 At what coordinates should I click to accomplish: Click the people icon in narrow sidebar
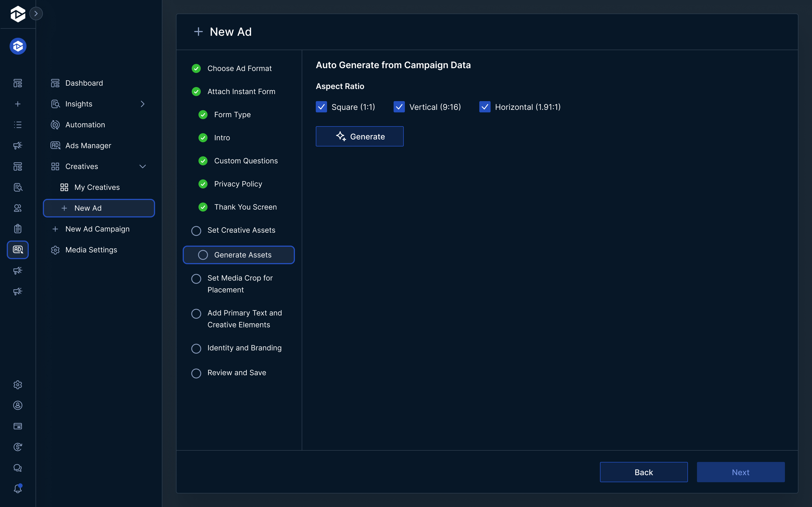(x=18, y=208)
